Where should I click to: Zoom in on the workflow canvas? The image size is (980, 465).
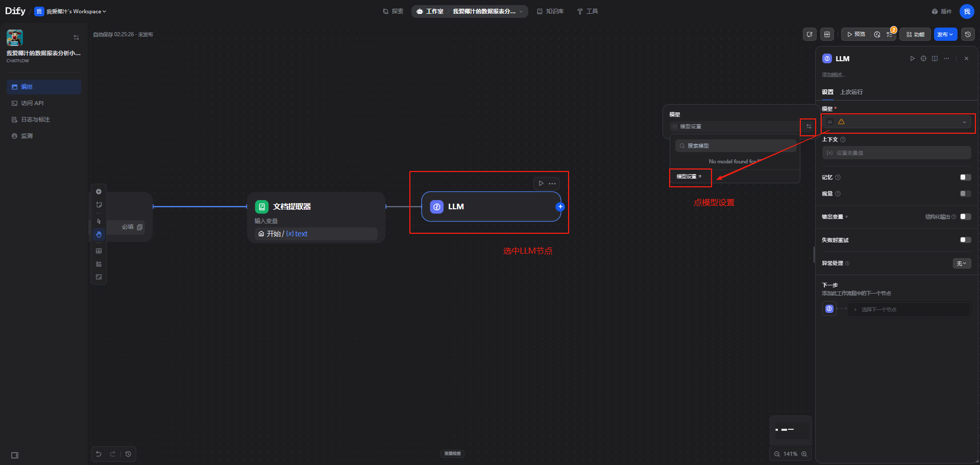pos(804,454)
